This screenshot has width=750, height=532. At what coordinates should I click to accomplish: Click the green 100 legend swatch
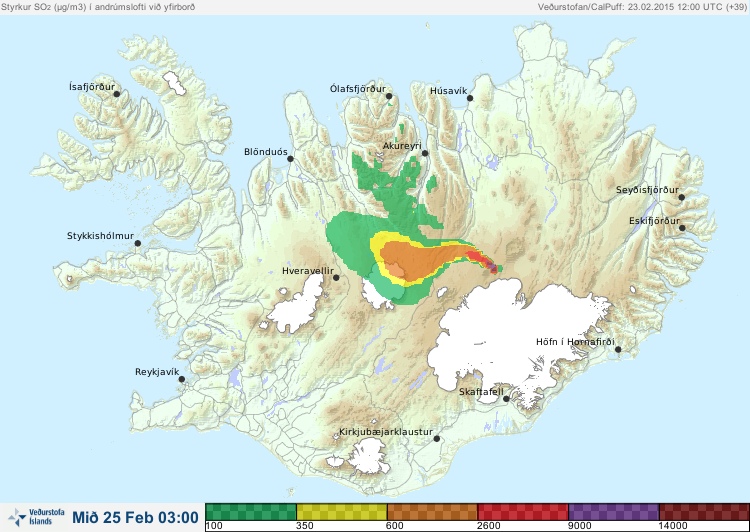(x=251, y=512)
